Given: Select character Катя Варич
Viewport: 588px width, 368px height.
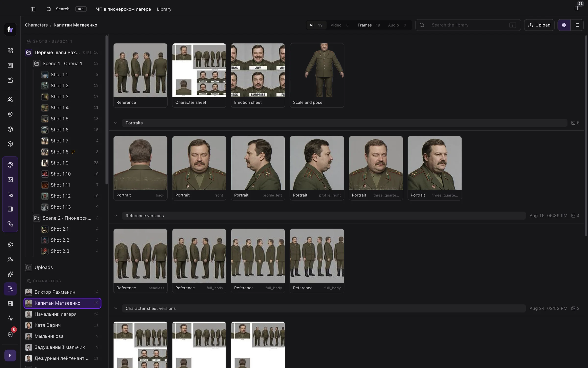Looking at the screenshot, I should pos(63,325).
